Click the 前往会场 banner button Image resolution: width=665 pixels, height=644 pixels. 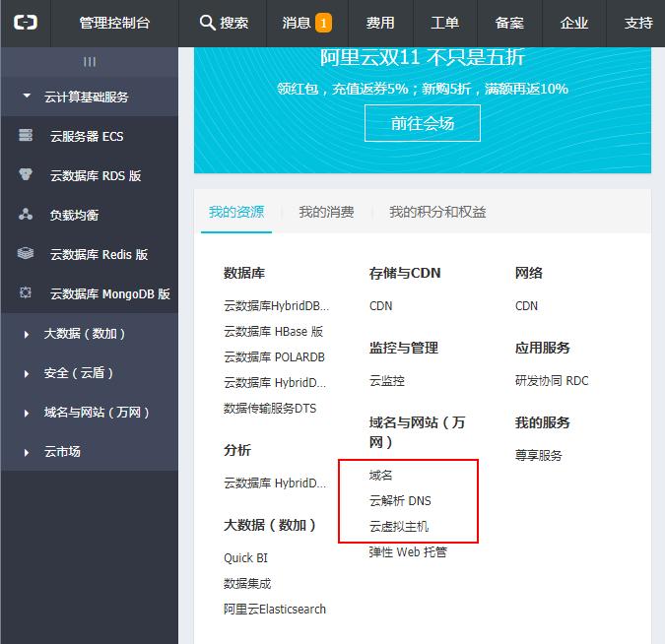pos(423,123)
